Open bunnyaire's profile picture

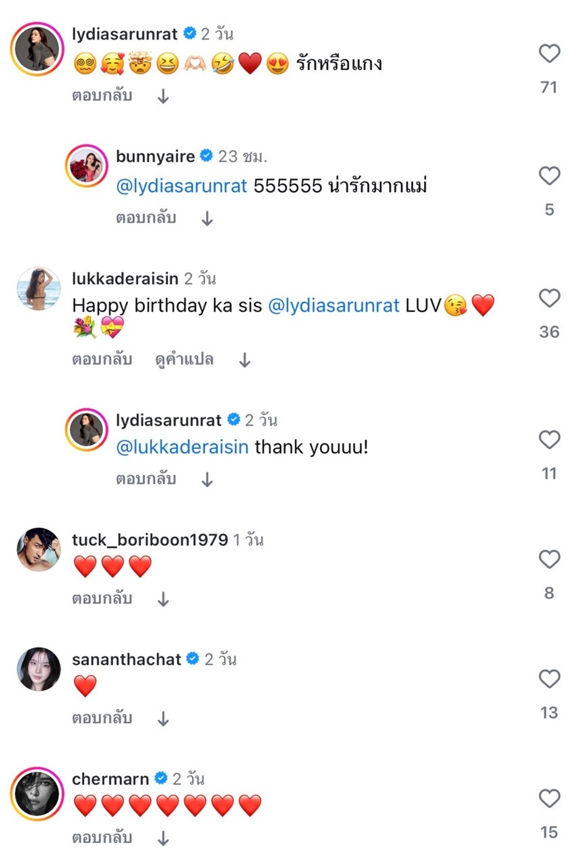click(x=86, y=166)
